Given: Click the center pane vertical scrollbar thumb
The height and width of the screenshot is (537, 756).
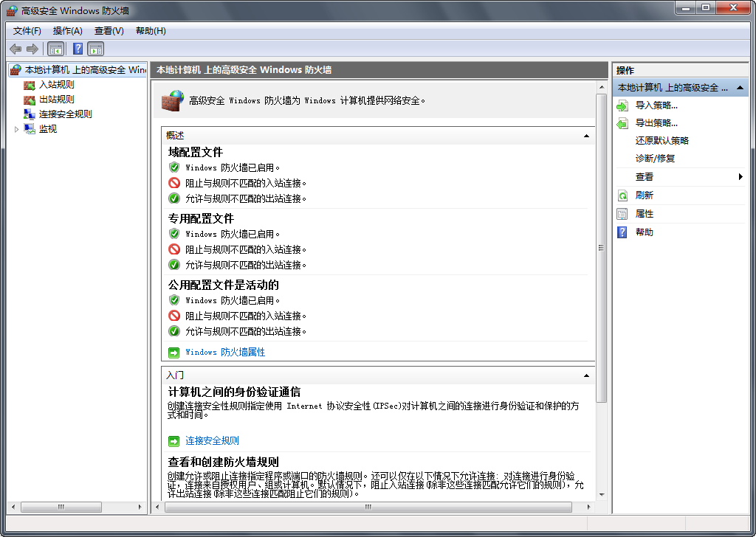Looking at the screenshot, I should (601, 249).
